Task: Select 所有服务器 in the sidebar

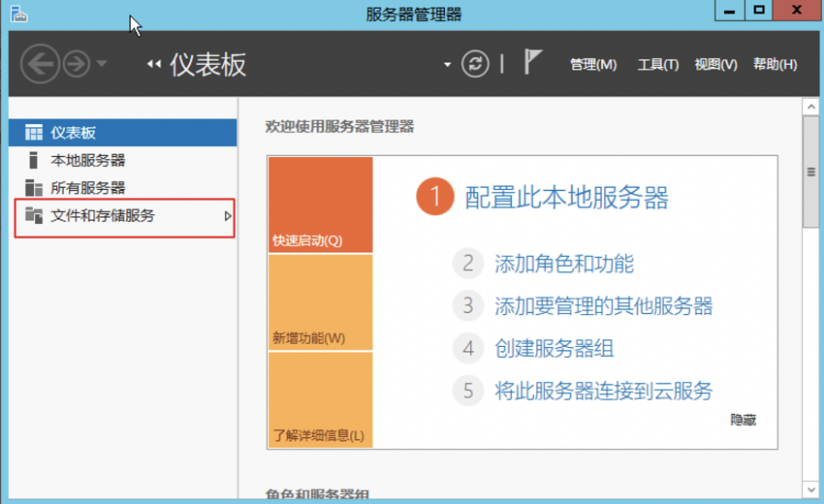Action: [x=123, y=188]
